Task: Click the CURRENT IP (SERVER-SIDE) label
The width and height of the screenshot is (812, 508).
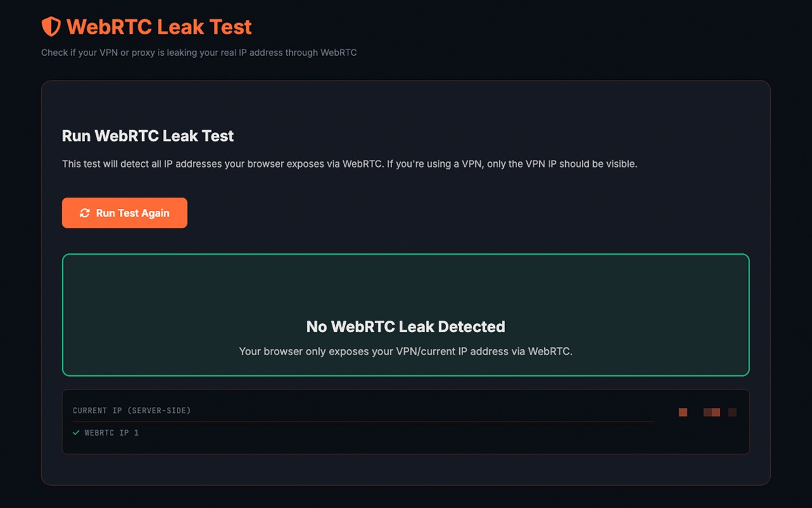Action: tap(132, 410)
